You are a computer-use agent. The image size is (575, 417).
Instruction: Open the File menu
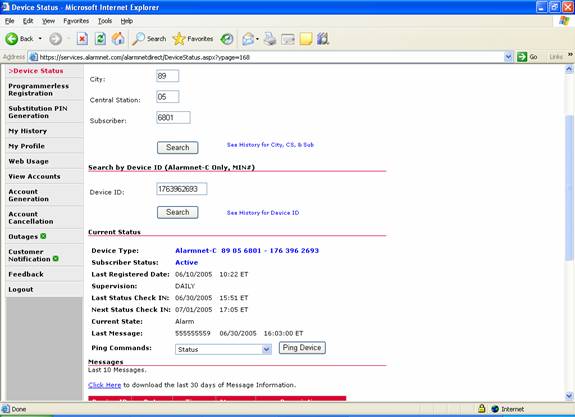pyautogui.click(x=10, y=21)
